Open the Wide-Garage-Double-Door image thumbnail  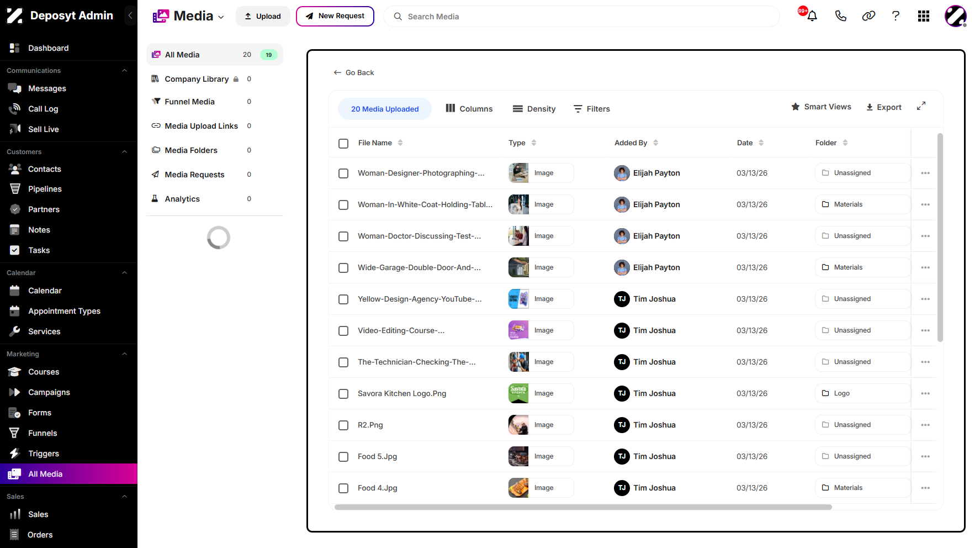(x=518, y=267)
